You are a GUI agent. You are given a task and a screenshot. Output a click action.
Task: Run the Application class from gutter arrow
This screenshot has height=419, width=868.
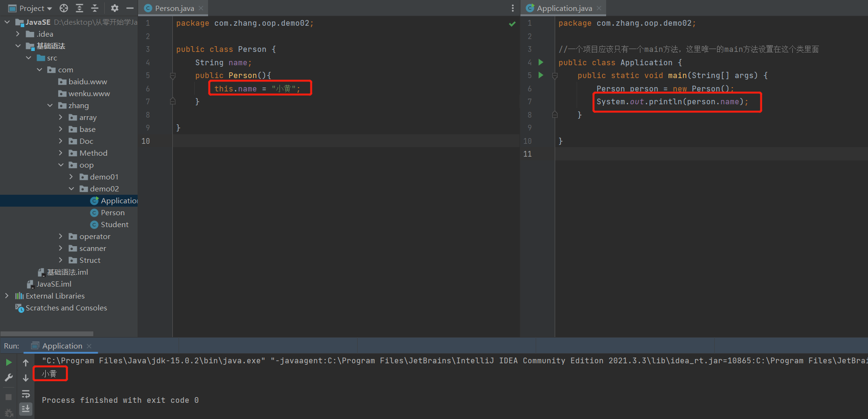(541, 62)
